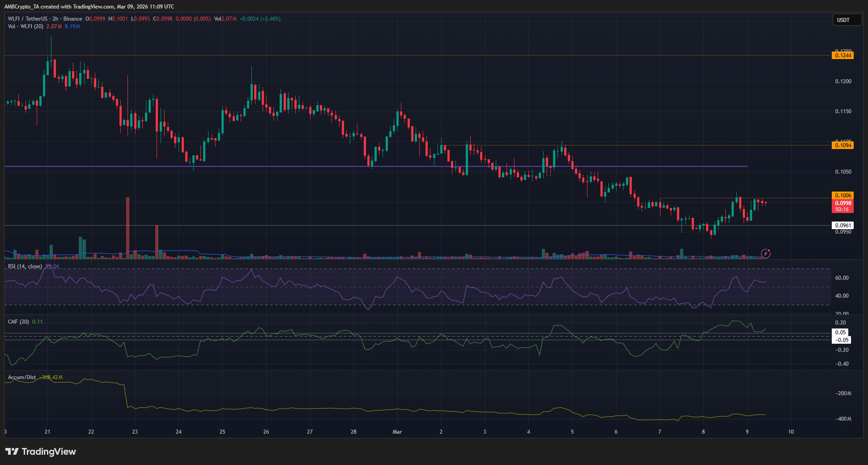Viewport: 868px width, 465px height.
Task: Click the 50:16 candle countdown timer
Action: point(843,208)
